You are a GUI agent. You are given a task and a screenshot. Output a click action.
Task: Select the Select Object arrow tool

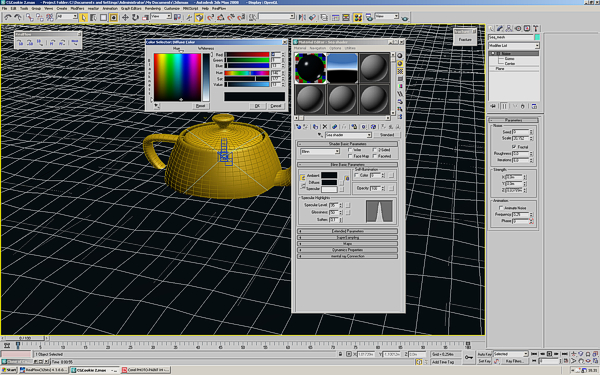(x=84, y=17)
